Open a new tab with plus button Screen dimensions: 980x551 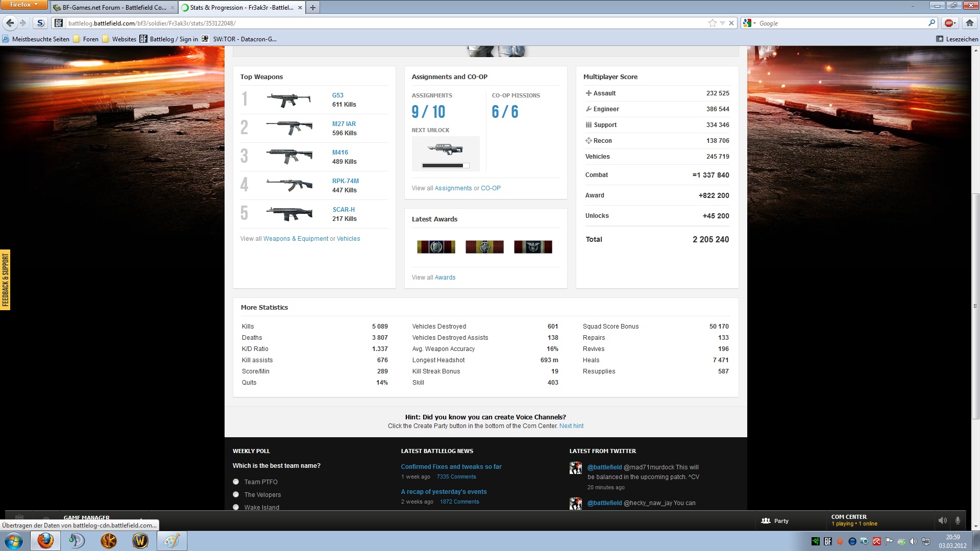(313, 8)
